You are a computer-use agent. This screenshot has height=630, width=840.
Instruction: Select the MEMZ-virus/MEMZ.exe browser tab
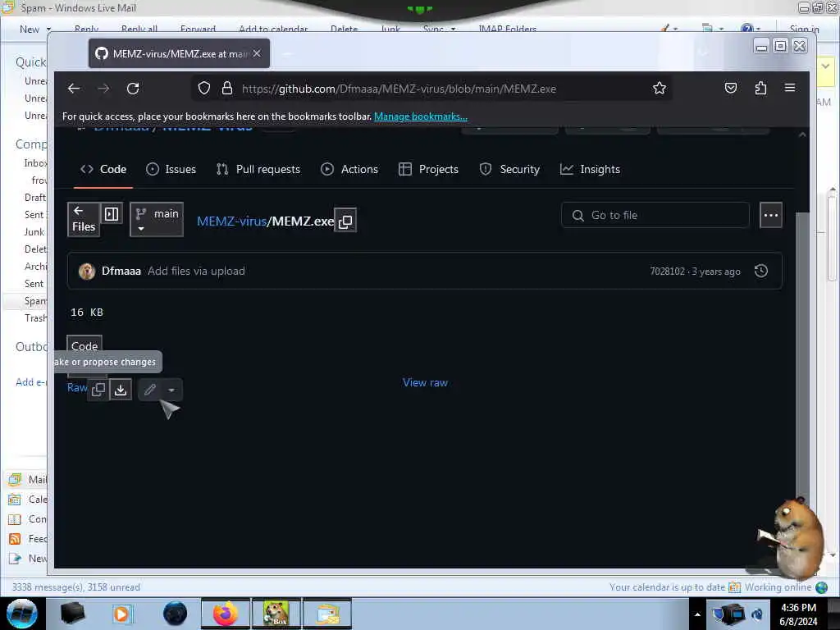[179, 53]
